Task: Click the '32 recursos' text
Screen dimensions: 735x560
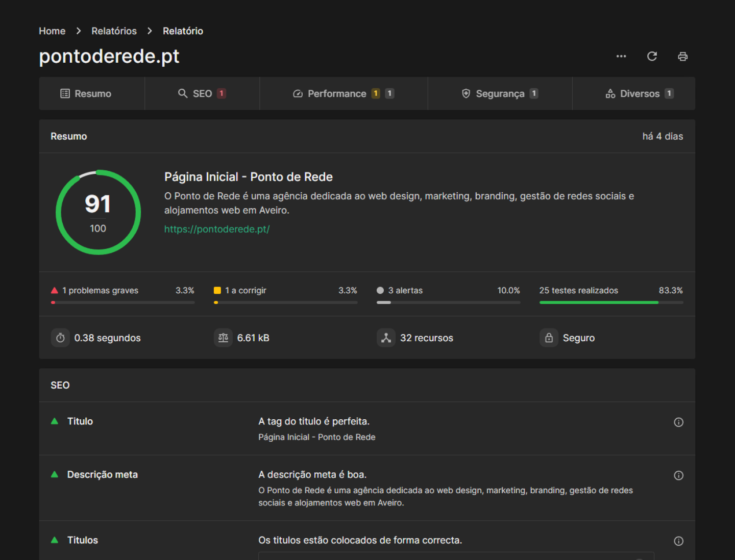Action: tap(427, 338)
